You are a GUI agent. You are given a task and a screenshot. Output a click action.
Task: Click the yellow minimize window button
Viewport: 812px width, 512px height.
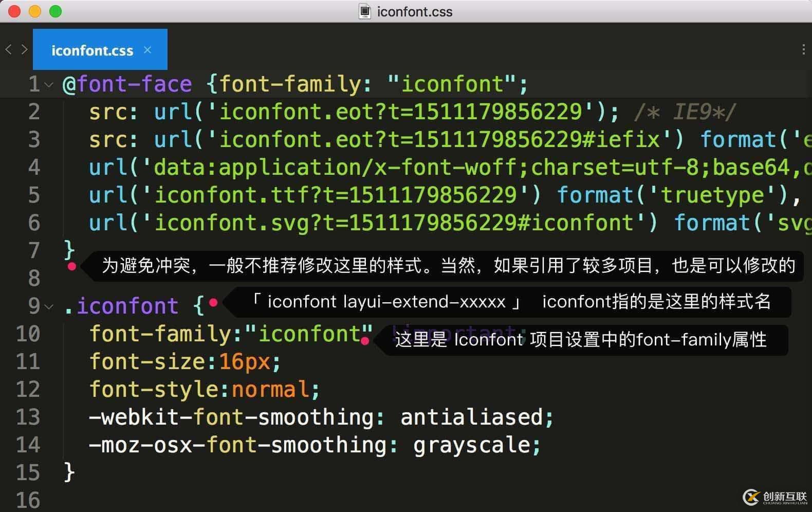coord(35,11)
